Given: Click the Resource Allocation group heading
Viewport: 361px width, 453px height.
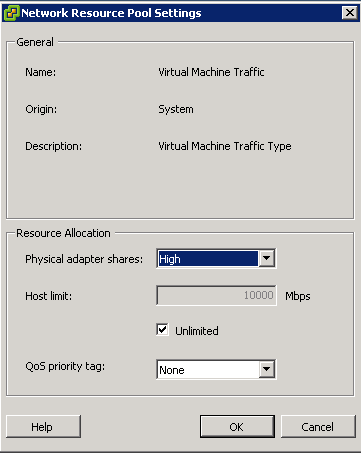Looking at the screenshot, I should (63, 233).
